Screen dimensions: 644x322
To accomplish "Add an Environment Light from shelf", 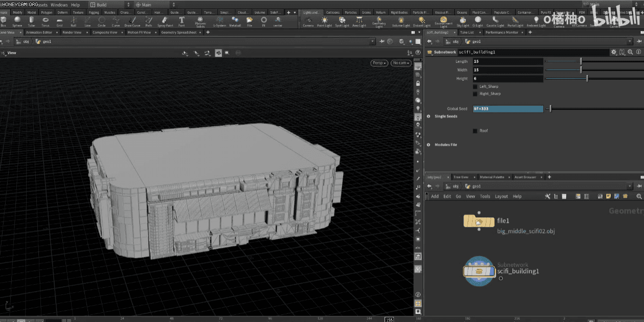I will [x=443, y=21].
